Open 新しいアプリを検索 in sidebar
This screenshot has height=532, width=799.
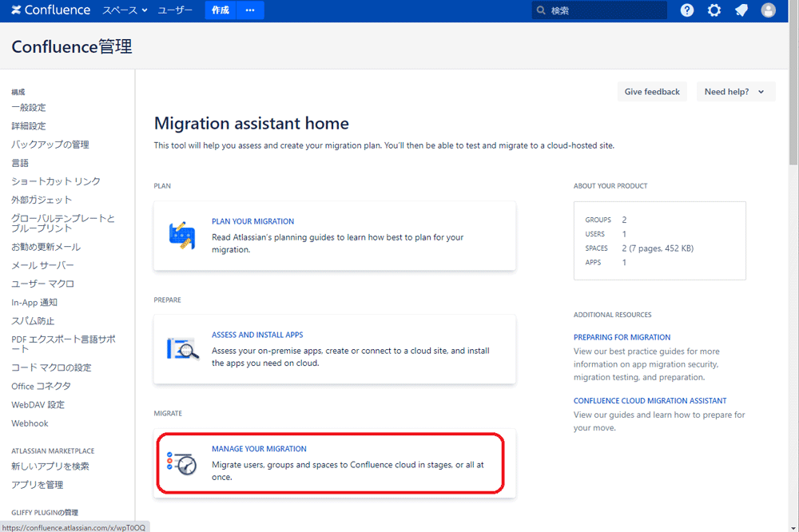tap(50, 466)
